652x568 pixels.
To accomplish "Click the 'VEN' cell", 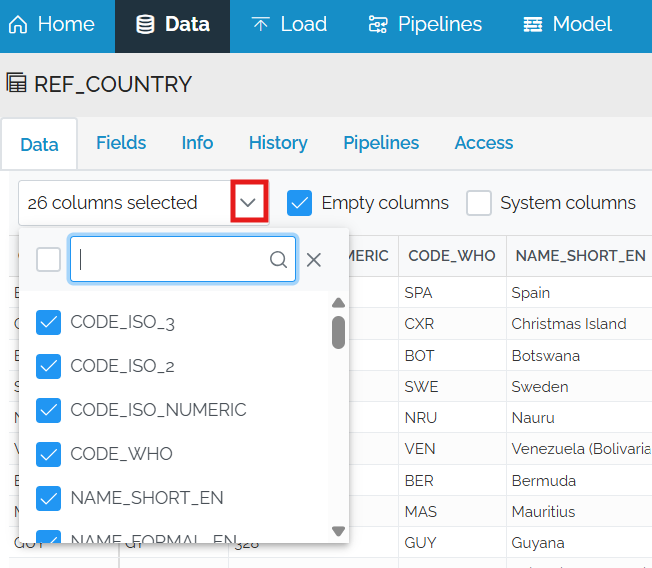I will point(452,449).
